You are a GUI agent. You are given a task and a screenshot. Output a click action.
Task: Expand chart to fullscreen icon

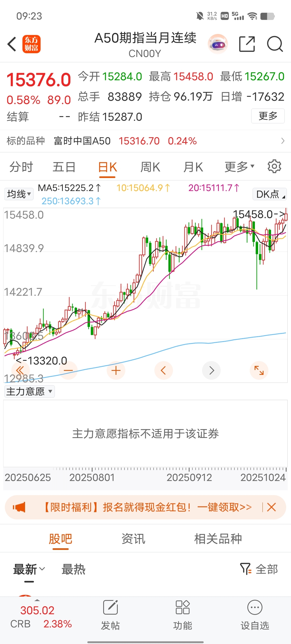tap(259, 371)
